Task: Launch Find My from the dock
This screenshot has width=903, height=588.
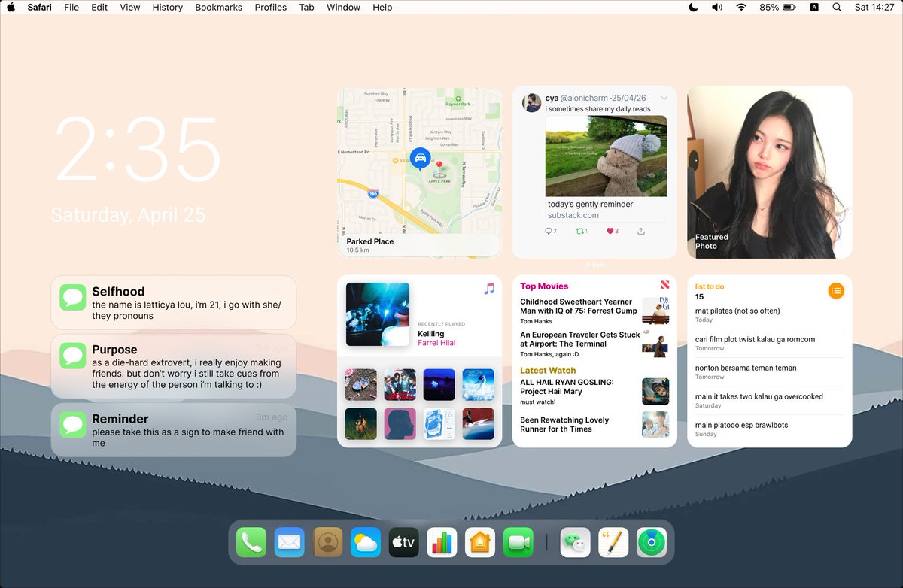Action: 652,542
